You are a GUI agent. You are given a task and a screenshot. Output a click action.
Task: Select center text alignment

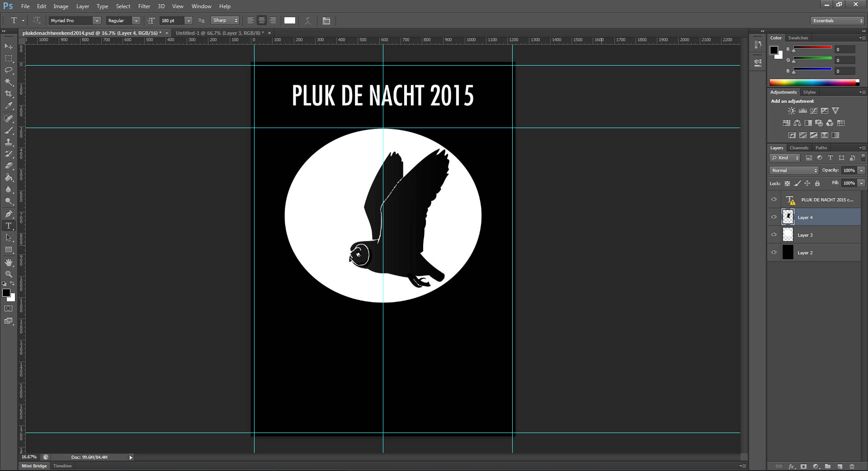coord(261,20)
